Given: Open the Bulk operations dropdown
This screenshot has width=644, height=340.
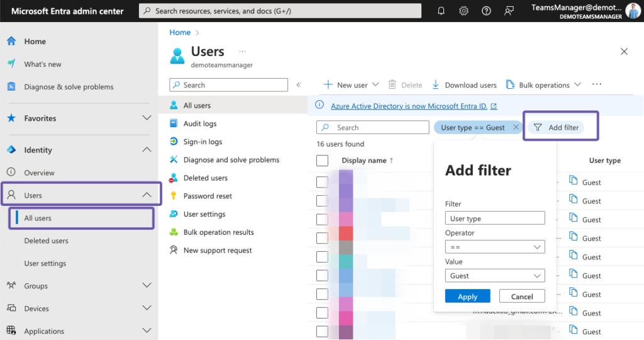Looking at the screenshot, I should [544, 85].
